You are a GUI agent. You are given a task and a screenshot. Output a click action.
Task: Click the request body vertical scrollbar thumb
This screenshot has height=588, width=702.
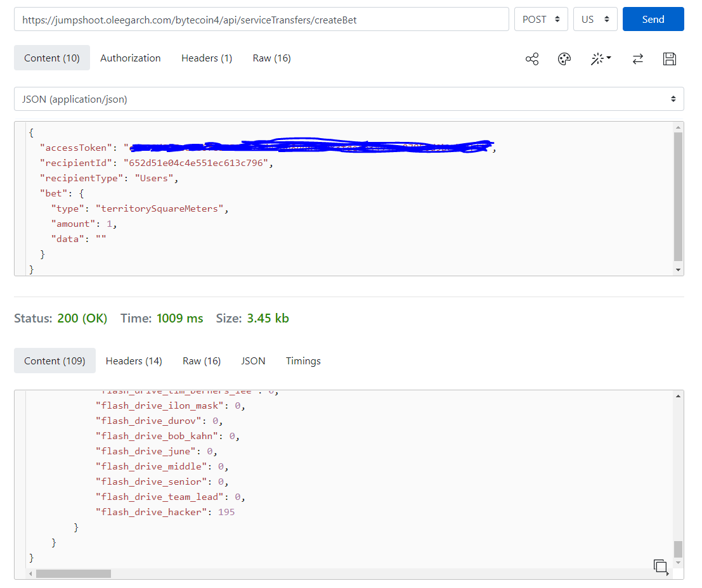pyautogui.click(x=678, y=196)
